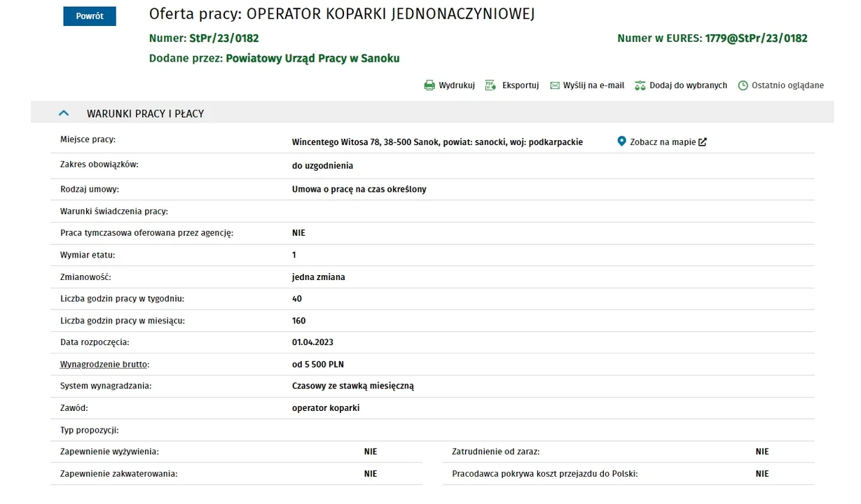
Task: Click the PDF export icon
Action: tap(490, 85)
